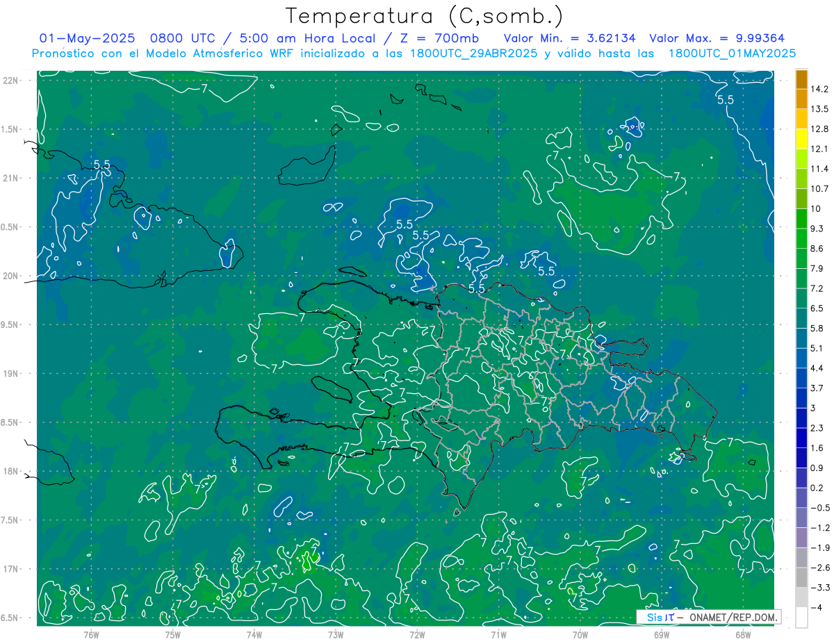The image size is (834, 644).
Task: Click the "13.5" colorbar value
Action: [x=819, y=109]
